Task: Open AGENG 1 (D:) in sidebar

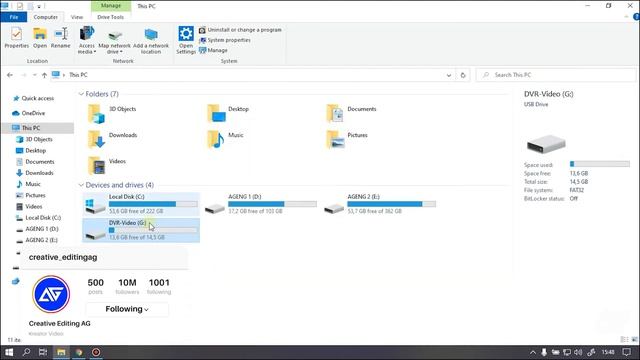Action: coord(38,229)
